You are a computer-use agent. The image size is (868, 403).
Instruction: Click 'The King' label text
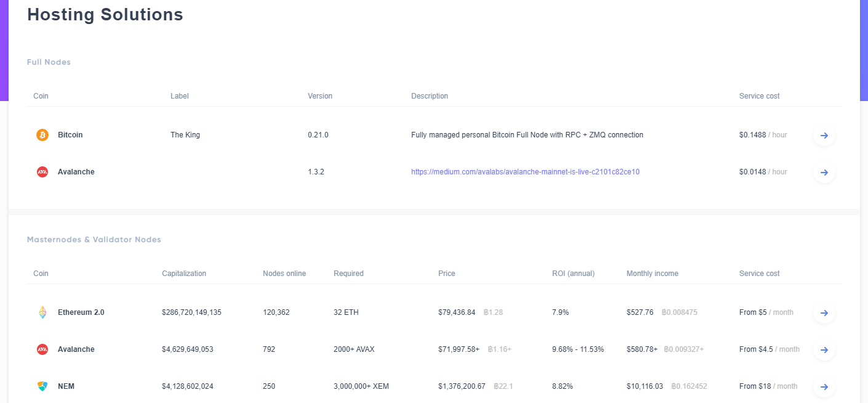(185, 135)
